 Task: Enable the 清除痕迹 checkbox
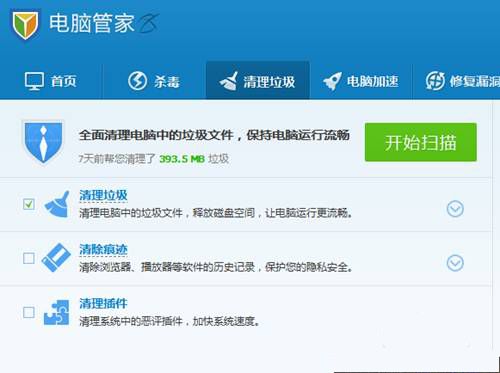[29, 258]
